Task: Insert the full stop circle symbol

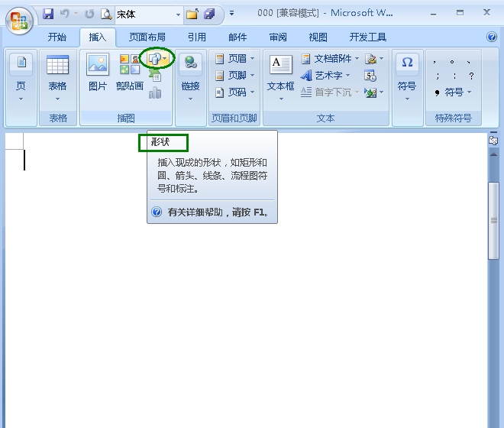Action: click(x=452, y=62)
